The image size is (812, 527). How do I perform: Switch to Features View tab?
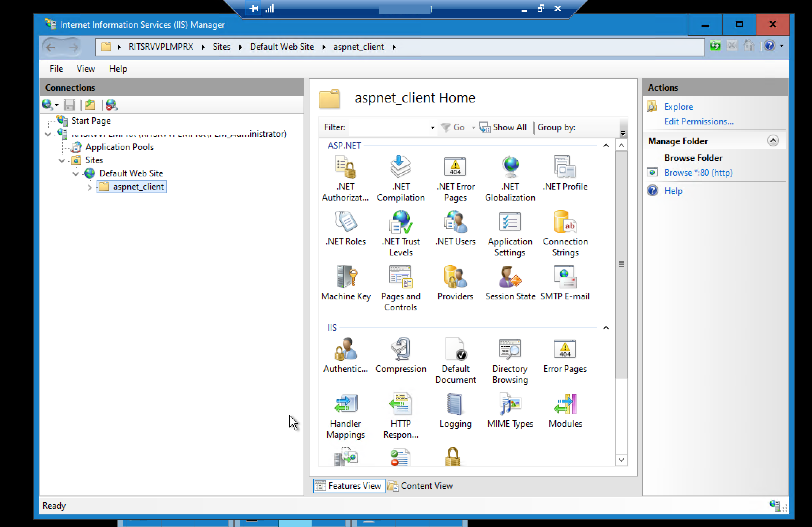(349, 486)
